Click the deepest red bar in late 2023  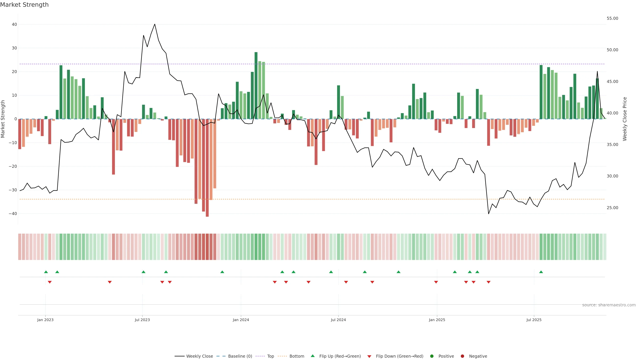point(207,167)
